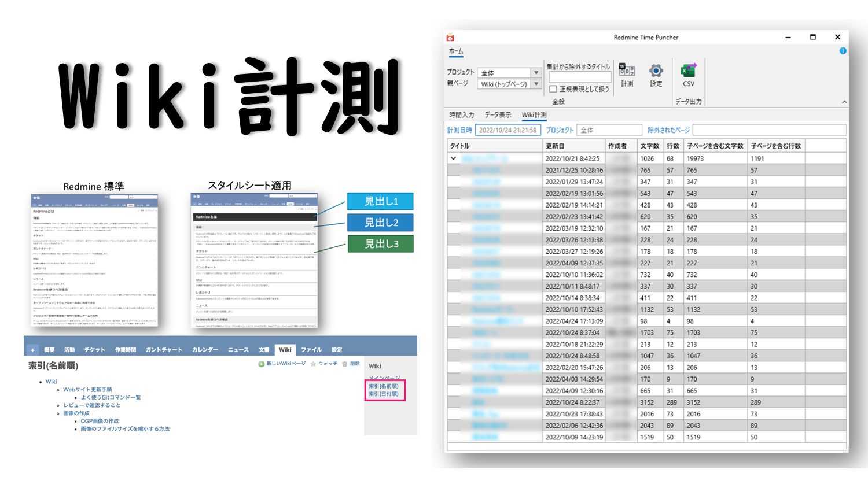
Task: Open the 文書 tab in Redmine
Action: click(x=264, y=350)
